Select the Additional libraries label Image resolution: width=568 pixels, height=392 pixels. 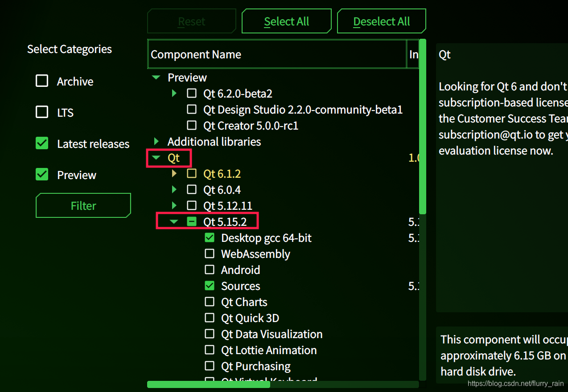tap(214, 142)
